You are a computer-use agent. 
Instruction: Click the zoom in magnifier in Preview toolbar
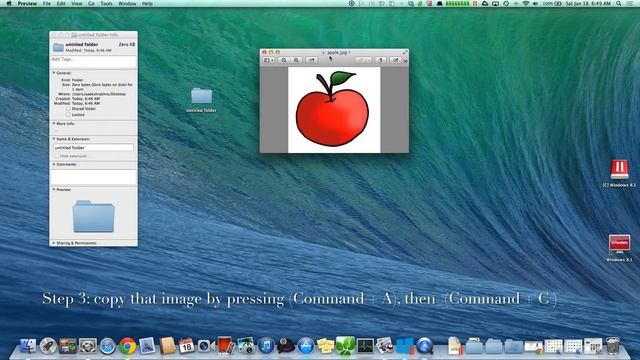pos(296,60)
